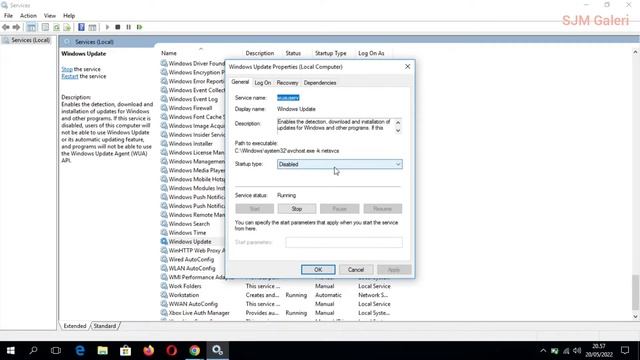Image resolution: width=640 pixels, height=360 pixels.
Task: Select the WLAN AutoConfig service row
Action: point(193,268)
